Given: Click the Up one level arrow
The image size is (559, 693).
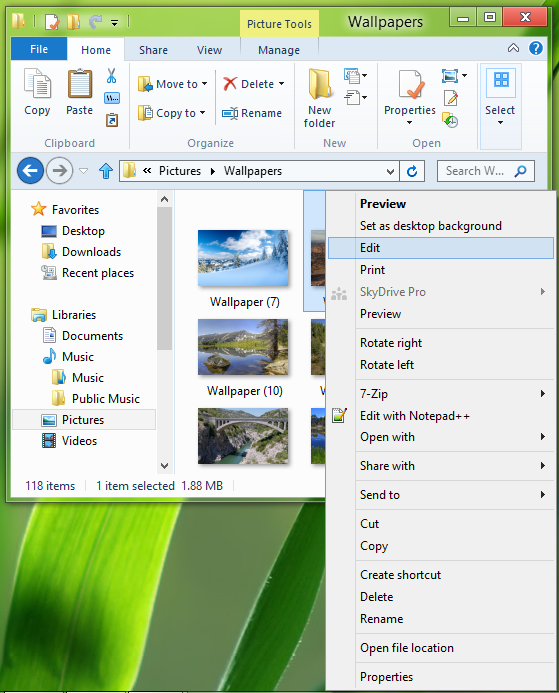Looking at the screenshot, I should point(106,171).
